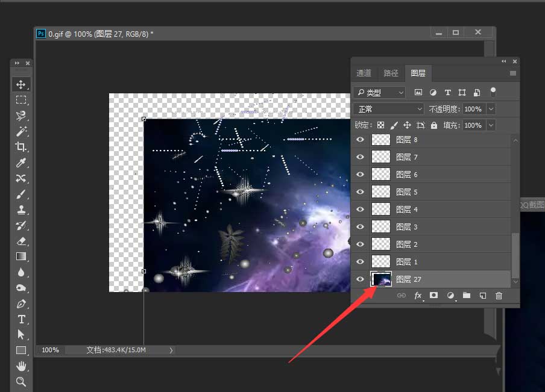Lock image pixels
The image size is (545, 392).
[394, 125]
